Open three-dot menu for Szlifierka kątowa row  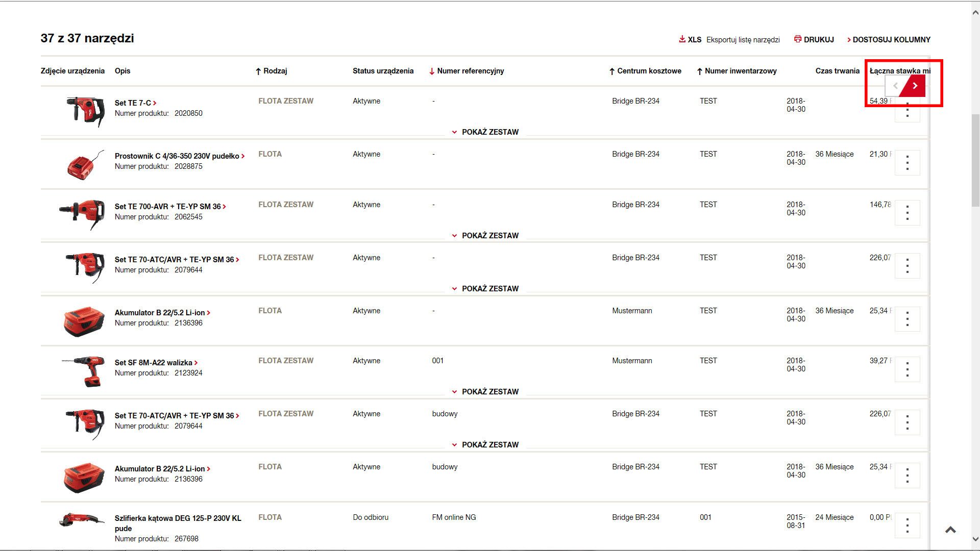point(907,525)
